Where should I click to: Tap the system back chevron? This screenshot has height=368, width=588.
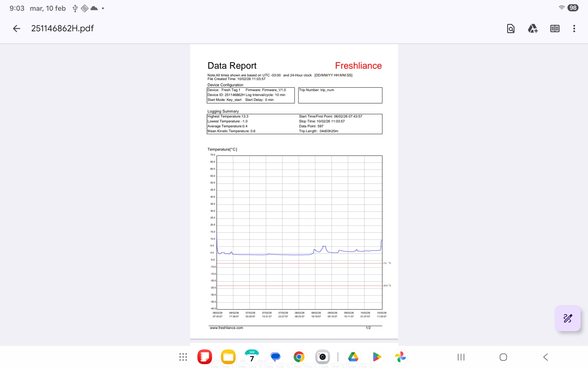(x=545, y=357)
